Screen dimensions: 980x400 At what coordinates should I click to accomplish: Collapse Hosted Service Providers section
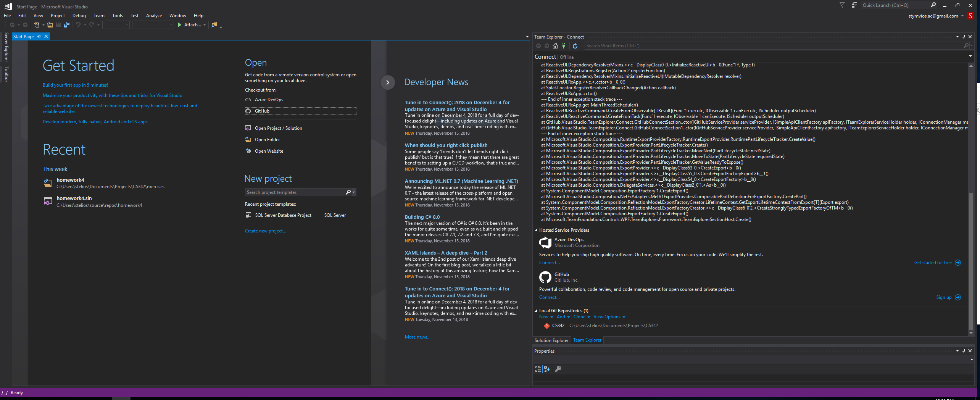[x=536, y=230]
